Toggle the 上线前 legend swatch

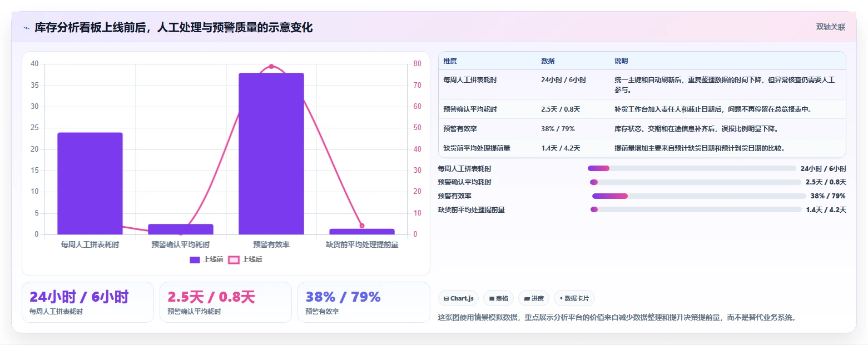click(x=195, y=259)
